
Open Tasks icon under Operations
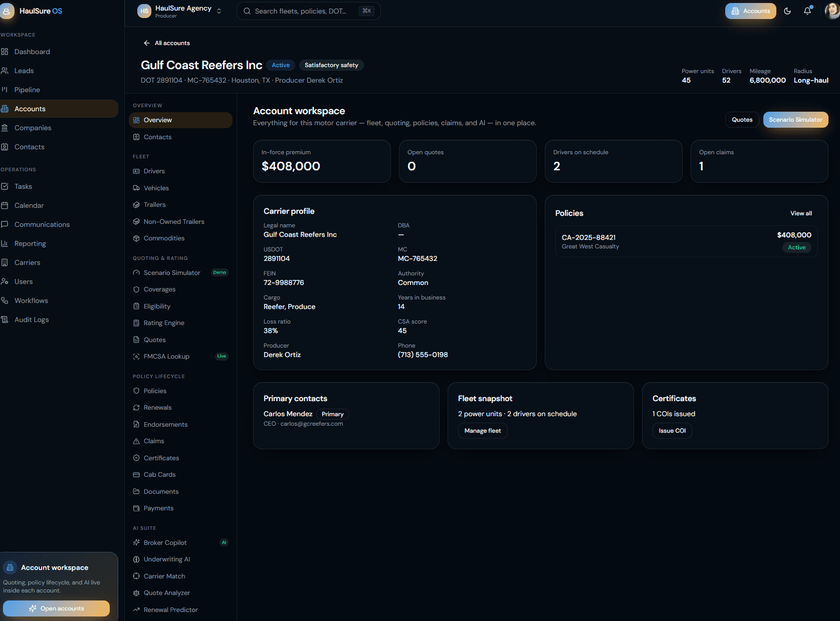pyautogui.click(x=5, y=186)
